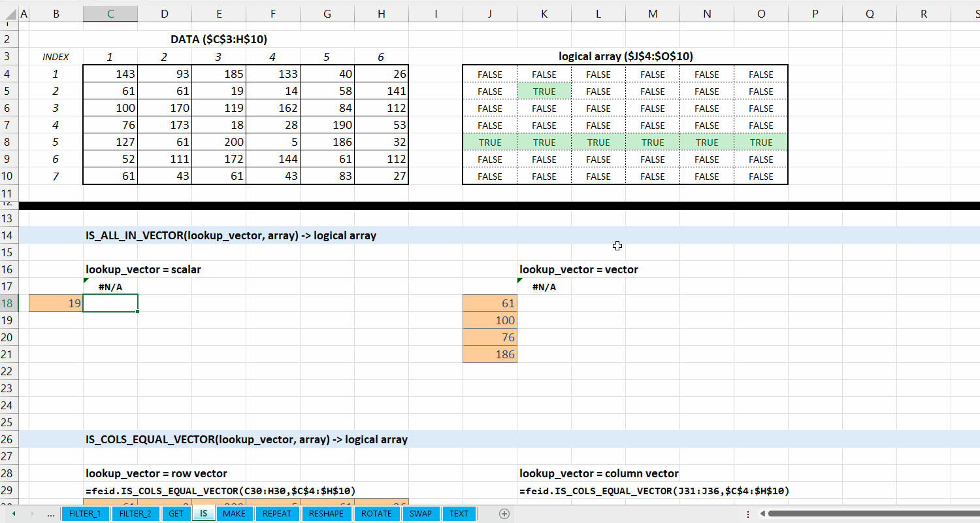Select the column O header
Screen dimensions: 980x523
(761, 14)
